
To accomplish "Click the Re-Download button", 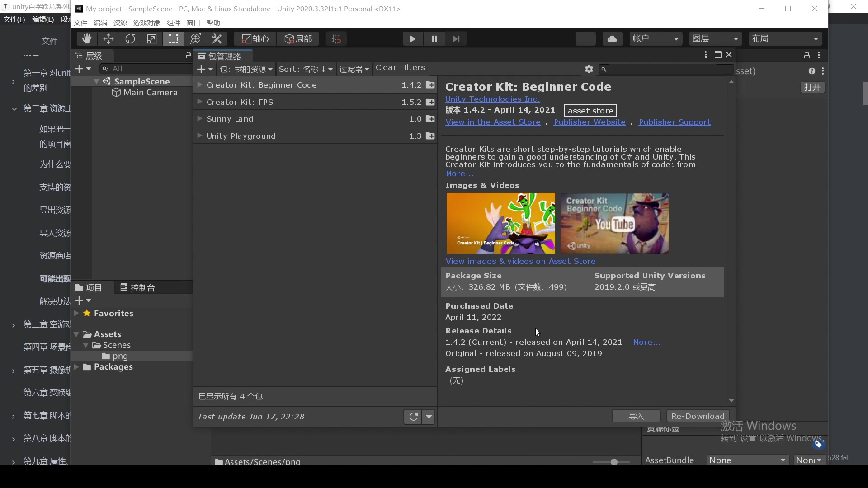I will [x=698, y=416].
